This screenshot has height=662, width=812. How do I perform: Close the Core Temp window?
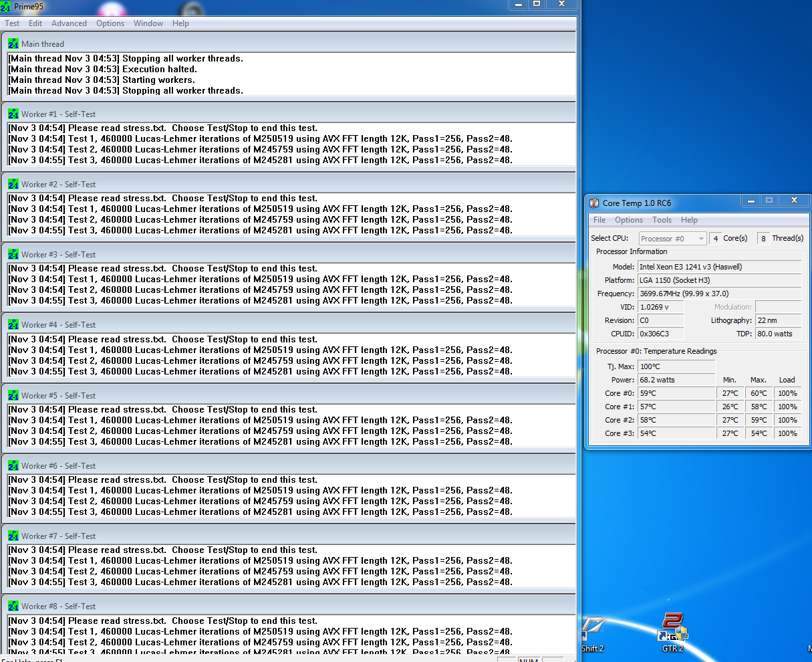(x=793, y=200)
